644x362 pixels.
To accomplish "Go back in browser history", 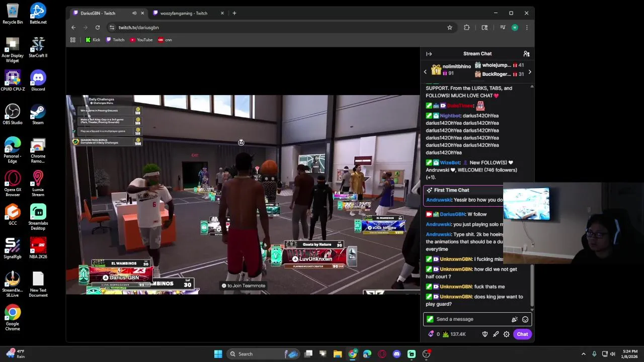I will [x=73, y=28].
